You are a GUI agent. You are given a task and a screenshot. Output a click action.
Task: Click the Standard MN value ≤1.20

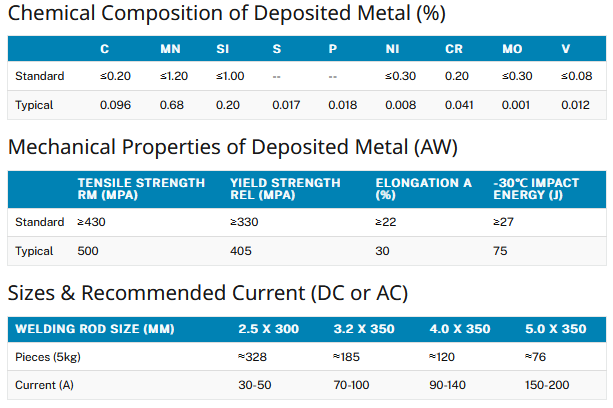(x=175, y=76)
